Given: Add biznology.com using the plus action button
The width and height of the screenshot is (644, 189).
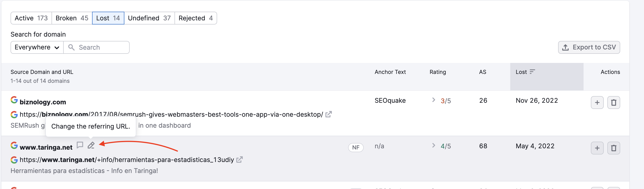Looking at the screenshot, I should (597, 102).
